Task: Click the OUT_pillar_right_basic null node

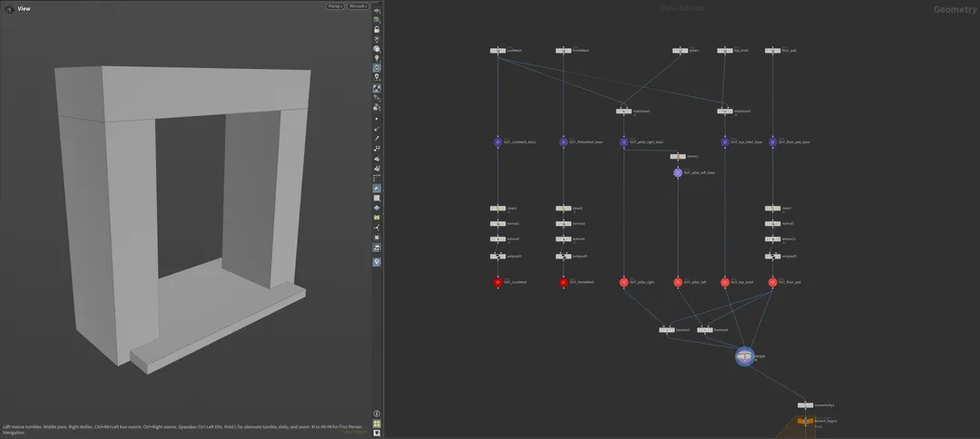Action: pyautogui.click(x=623, y=141)
